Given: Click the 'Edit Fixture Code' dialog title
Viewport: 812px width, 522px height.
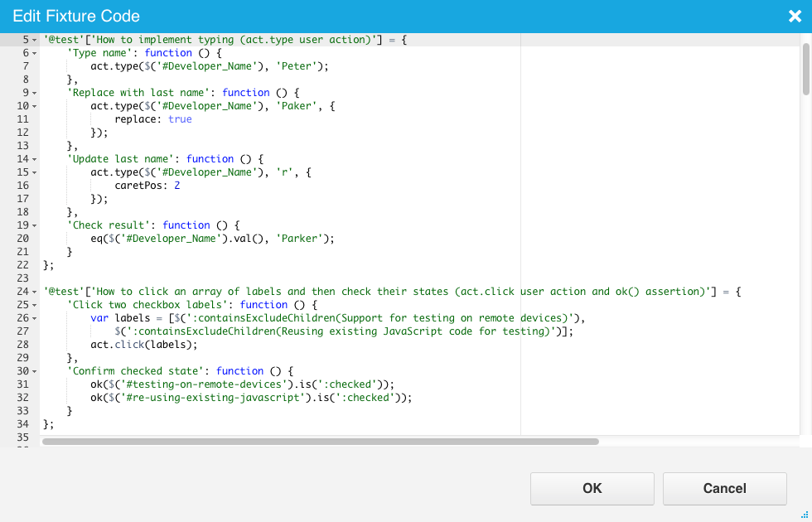Looking at the screenshot, I should pos(76,16).
